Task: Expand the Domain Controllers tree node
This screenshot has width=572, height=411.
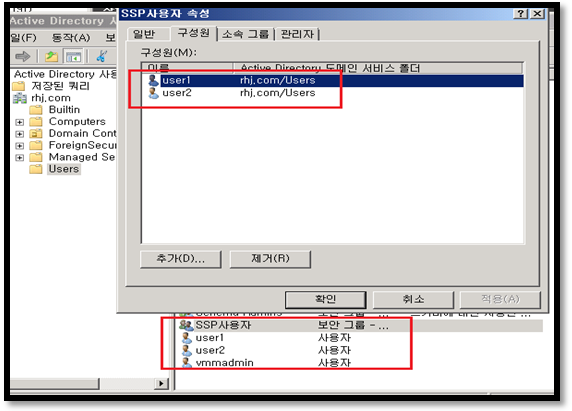Action: click(19, 134)
